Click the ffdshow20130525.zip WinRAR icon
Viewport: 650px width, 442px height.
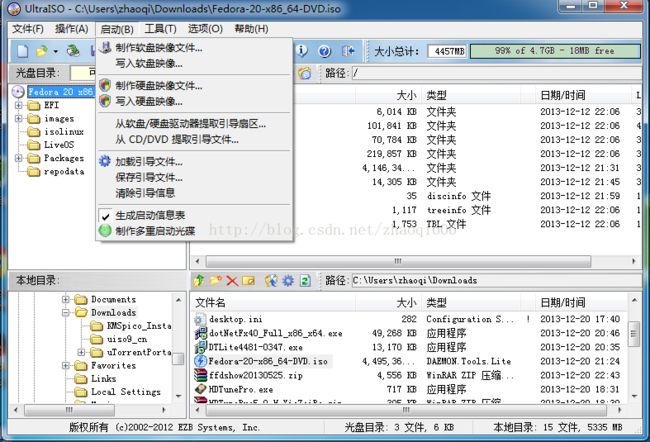tap(201, 375)
